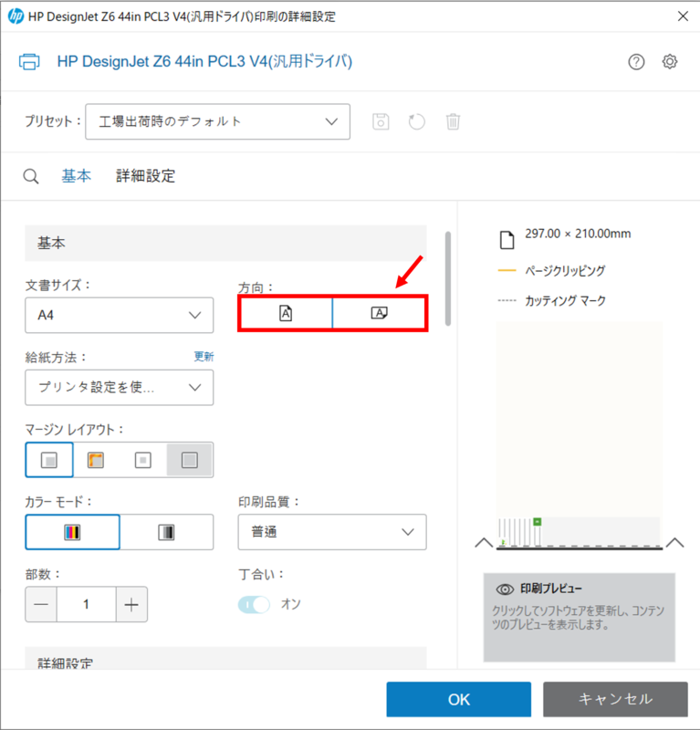Click the eye icon in print preview box
This screenshot has height=730, width=700.
click(x=505, y=589)
